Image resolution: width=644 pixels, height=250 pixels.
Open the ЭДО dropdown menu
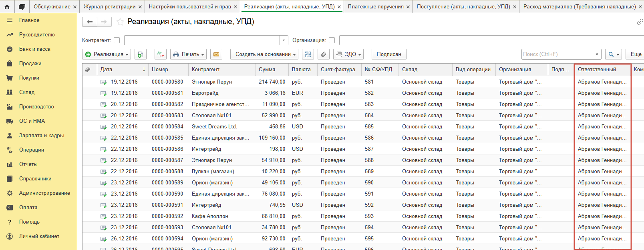[348, 54]
